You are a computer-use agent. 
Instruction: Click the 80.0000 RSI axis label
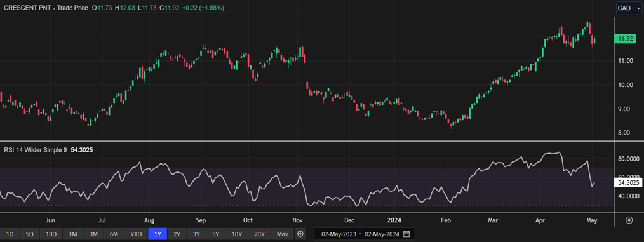(x=628, y=159)
